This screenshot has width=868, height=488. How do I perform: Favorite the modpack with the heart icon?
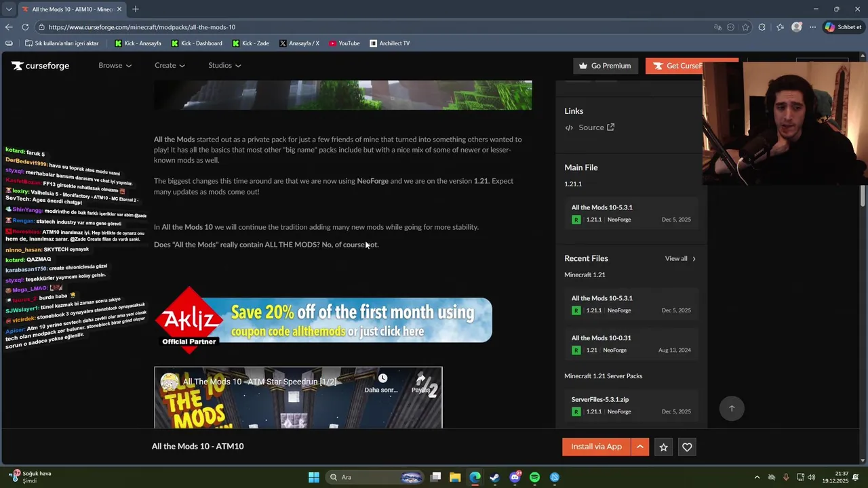tap(687, 447)
